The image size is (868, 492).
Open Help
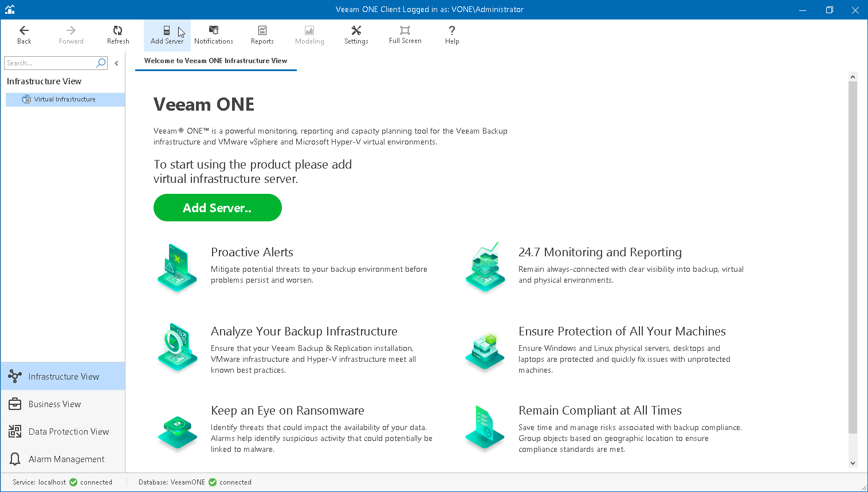point(452,35)
